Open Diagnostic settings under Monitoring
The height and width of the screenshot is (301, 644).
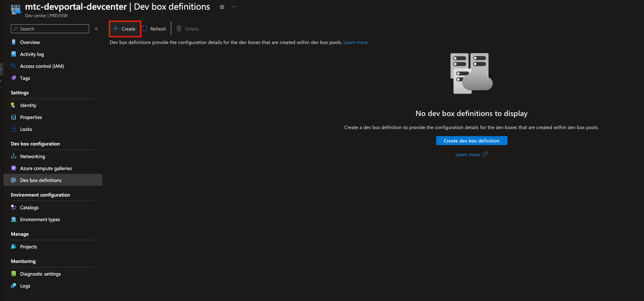click(40, 274)
